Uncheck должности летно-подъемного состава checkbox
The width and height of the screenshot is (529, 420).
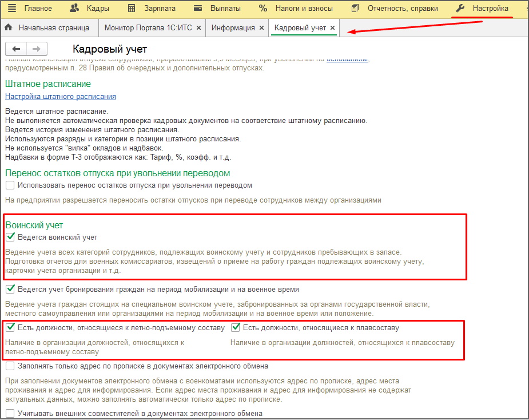click(x=10, y=328)
